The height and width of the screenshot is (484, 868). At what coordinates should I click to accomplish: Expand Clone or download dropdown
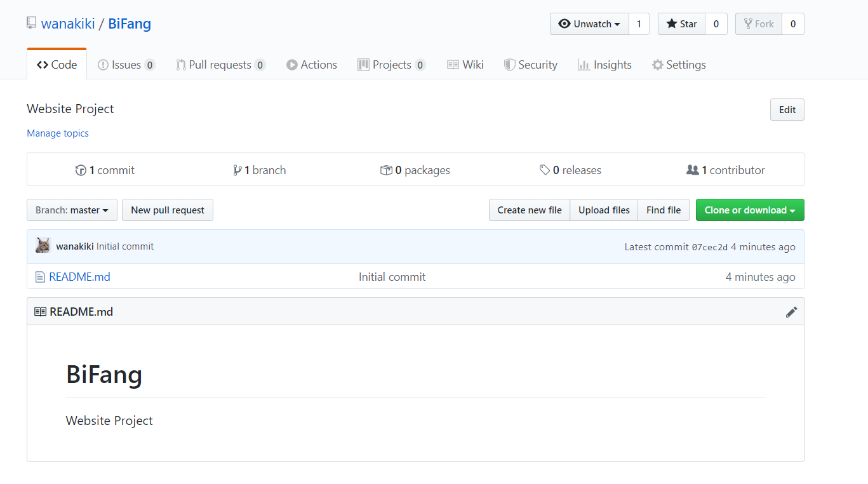coord(750,210)
